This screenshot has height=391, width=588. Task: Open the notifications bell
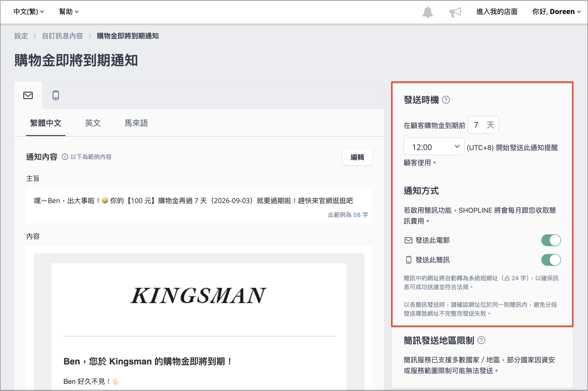427,12
